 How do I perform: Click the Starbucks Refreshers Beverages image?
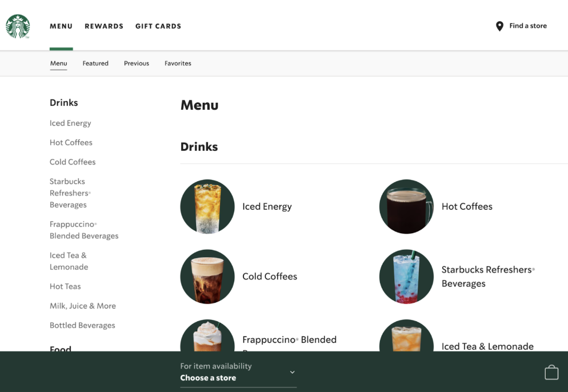pos(406,277)
